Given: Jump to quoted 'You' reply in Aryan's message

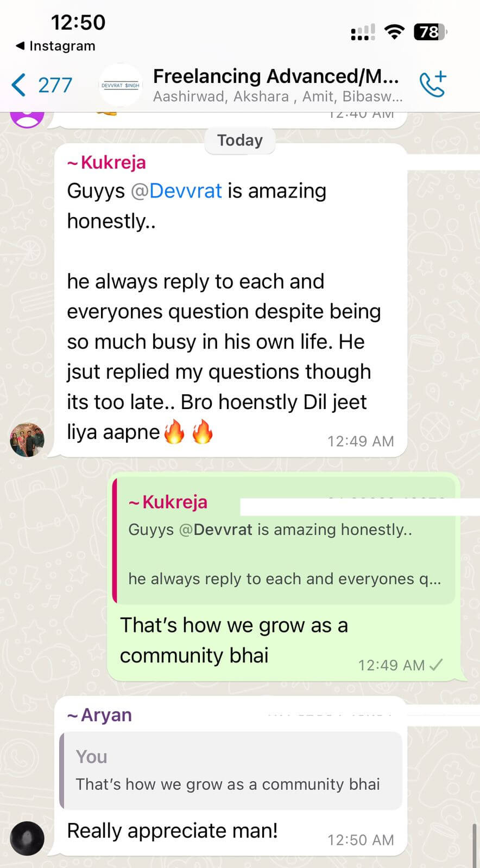Looking at the screenshot, I should pos(231,770).
